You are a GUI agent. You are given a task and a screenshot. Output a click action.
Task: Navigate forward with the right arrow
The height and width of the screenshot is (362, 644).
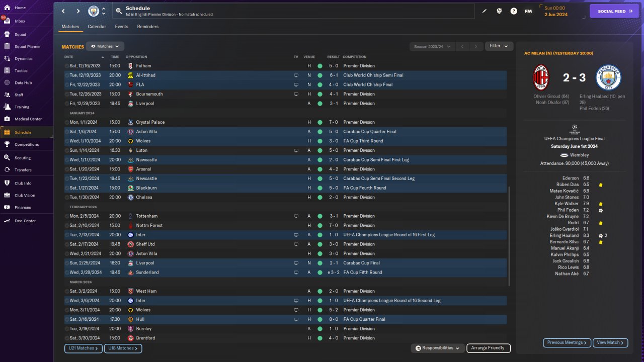point(78,11)
